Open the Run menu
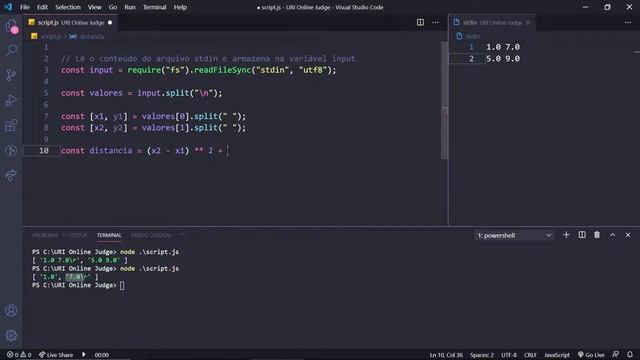The height and width of the screenshot is (360, 640). coord(130,7)
